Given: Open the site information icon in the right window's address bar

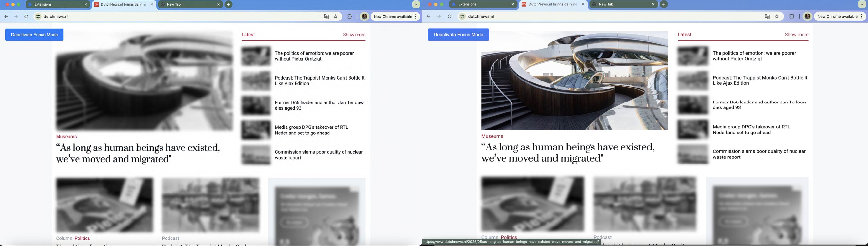Looking at the screenshot, I should tap(462, 16).
